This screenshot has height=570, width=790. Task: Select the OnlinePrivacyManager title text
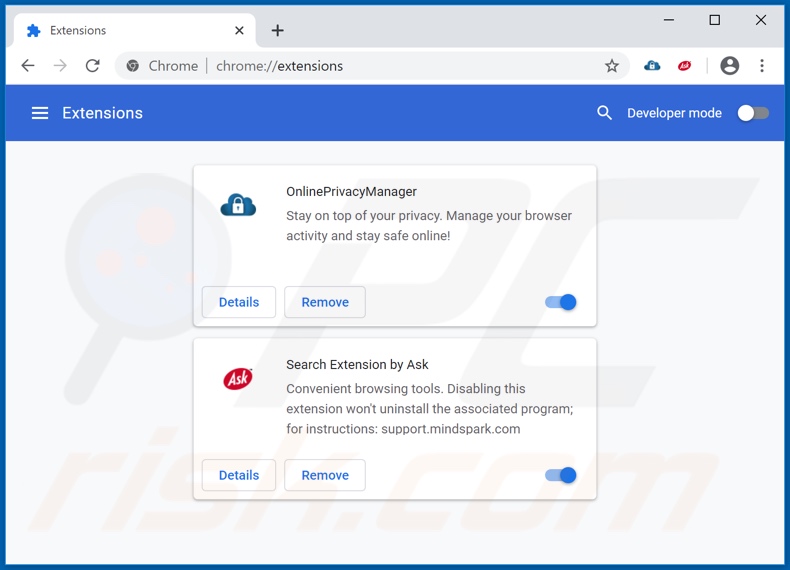point(351,192)
